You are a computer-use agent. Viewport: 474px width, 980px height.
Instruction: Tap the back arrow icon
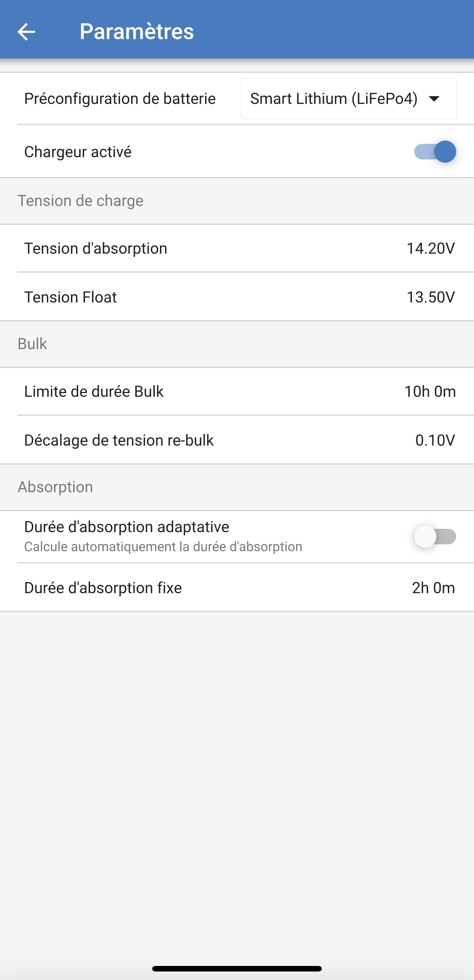pyautogui.click(x=26, y=31)
